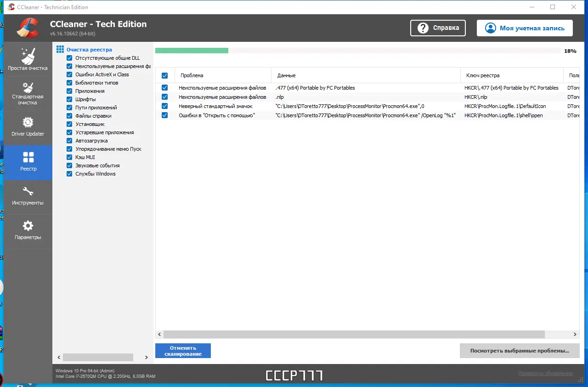Toggle Приложения checkbox
This screenshot has width=588, height=387.
pyautogui.click(x=69, y=91)
